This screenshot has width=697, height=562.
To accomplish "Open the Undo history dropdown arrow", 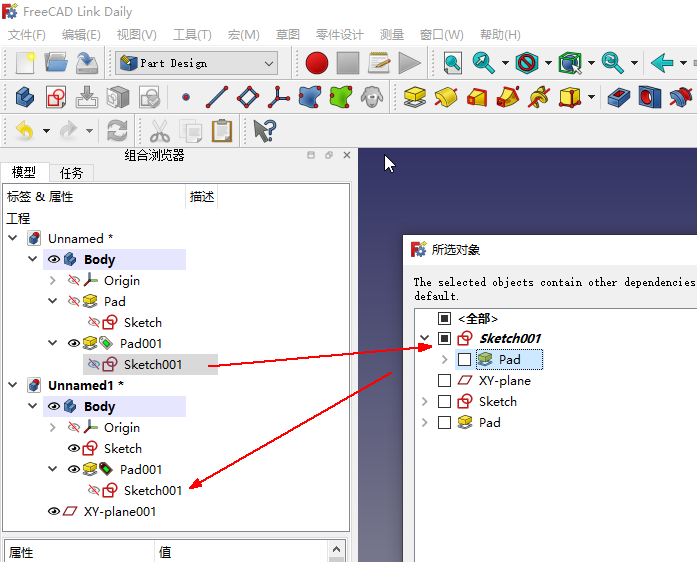I will pos(46,131).
